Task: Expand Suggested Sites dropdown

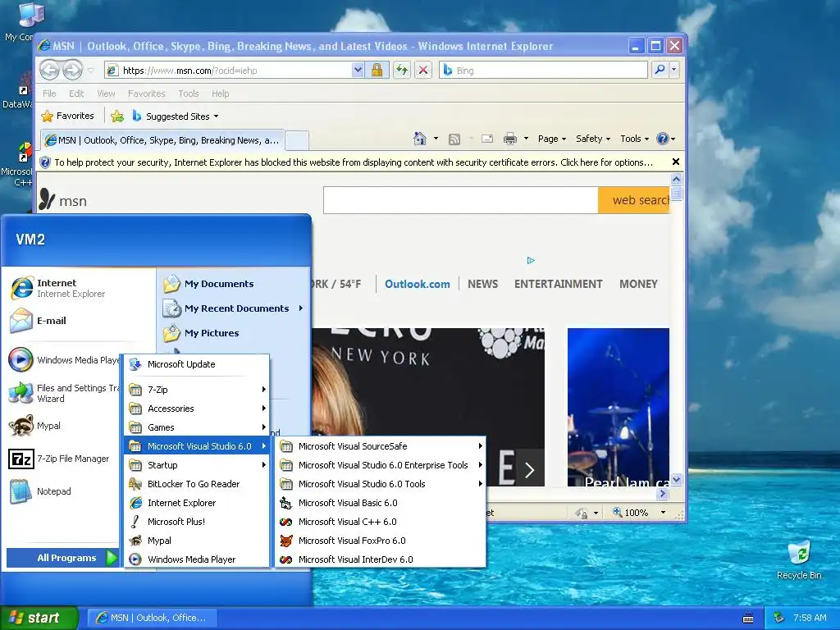Action: (216, 116)
